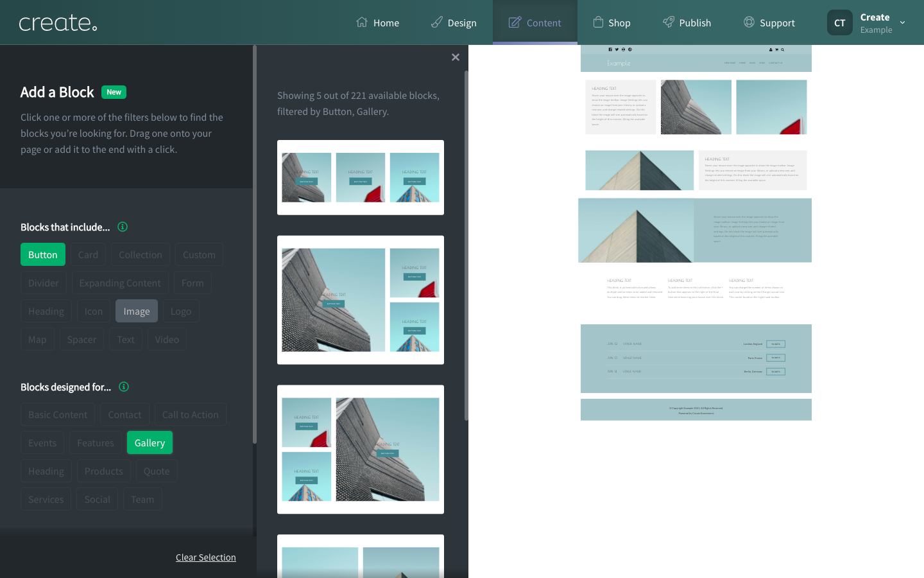The width and height of the screenshot is (924, 578).
Task: Select the Spacer filter
Action: (x=81, y=339)
